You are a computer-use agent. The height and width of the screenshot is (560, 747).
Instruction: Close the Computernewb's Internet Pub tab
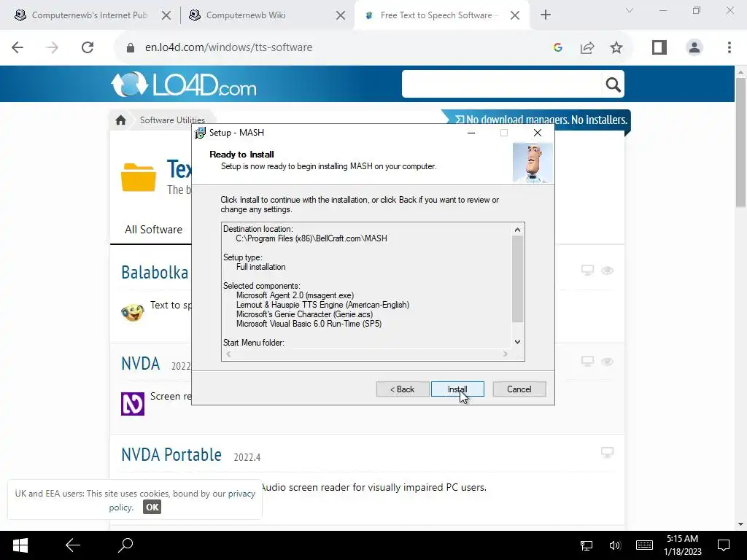point(166,15)
